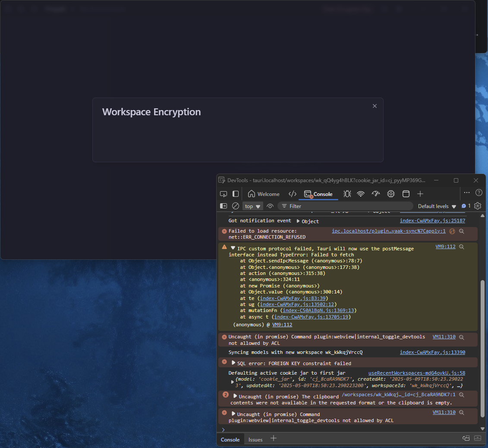The height and width of the screenshot is (448, 488).
Task: Open the Application panel icon
Action: pyautogui.click(x=406, y=194)
